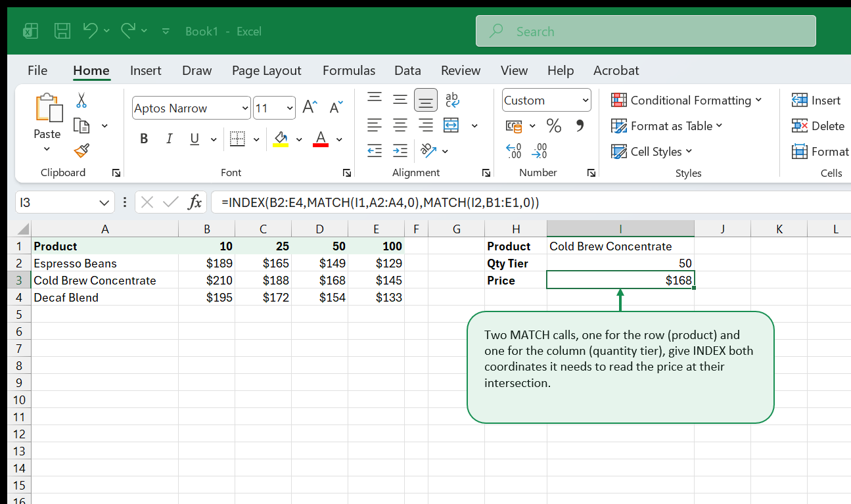Screen dimensions: 851x504
Task: Open Format as Table gallery
Action: [x=667, y=126]
